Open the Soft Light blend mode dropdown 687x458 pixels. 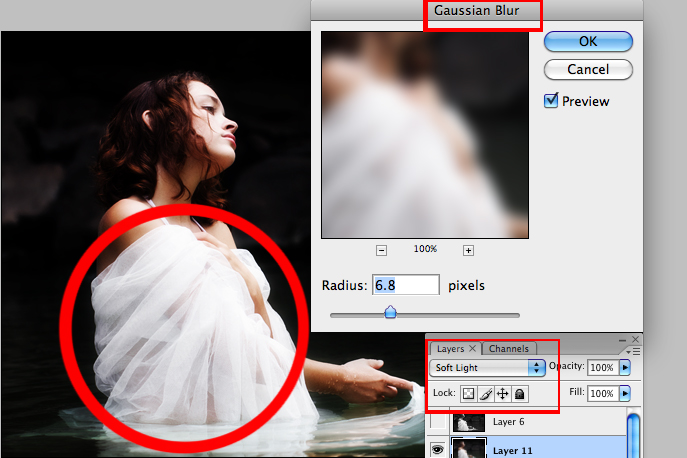(487, 367)
